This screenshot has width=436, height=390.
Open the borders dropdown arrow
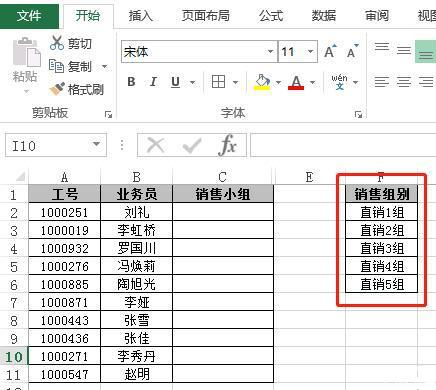[236, 82]
